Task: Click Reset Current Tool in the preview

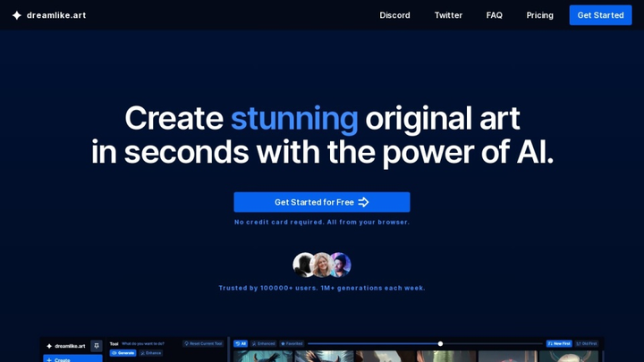Action: (204, 343)
